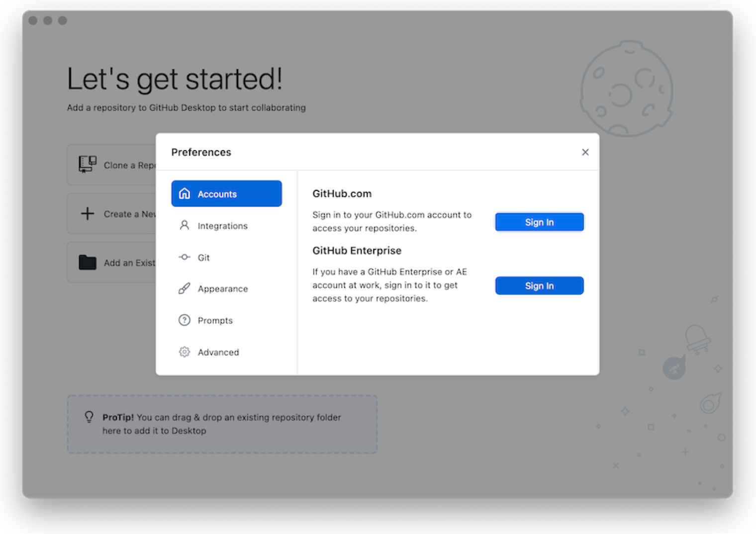Click the clone repository icon
This screenshot has height=534, width=756.
[88, 164]
